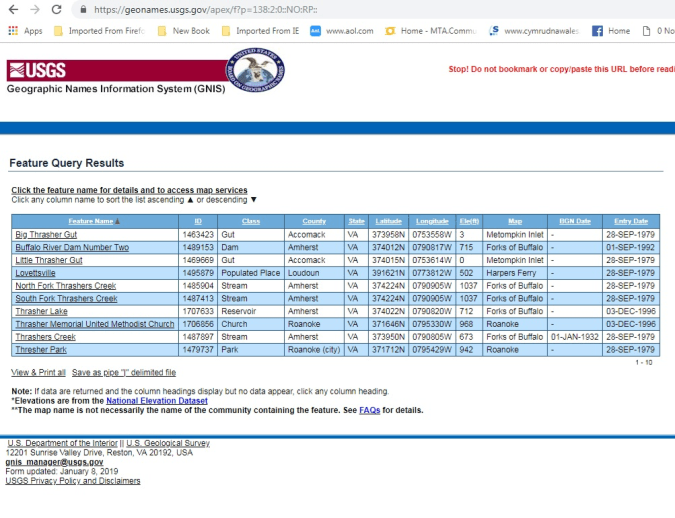The height and width of the screenshot is (518, 675).
Task: Sort table by Longitude column
Action: (432, 221)
